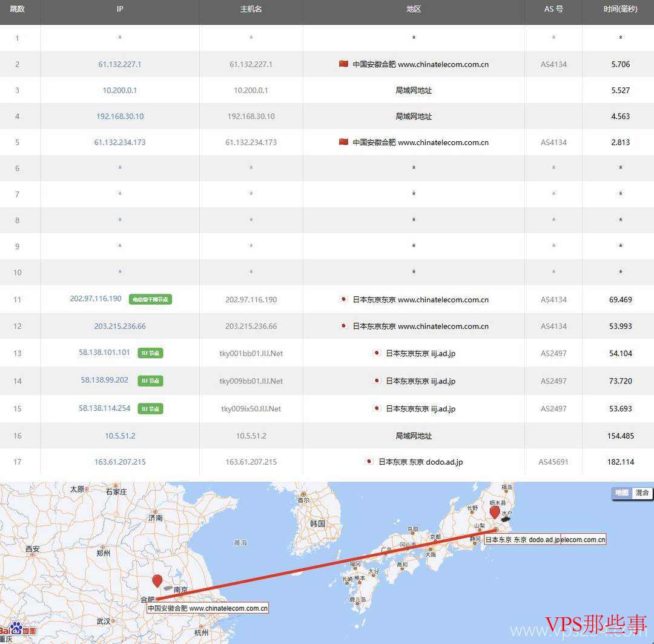
Task: Click the Japan flag icon in hop 12
Action: (x=343, y=326)
